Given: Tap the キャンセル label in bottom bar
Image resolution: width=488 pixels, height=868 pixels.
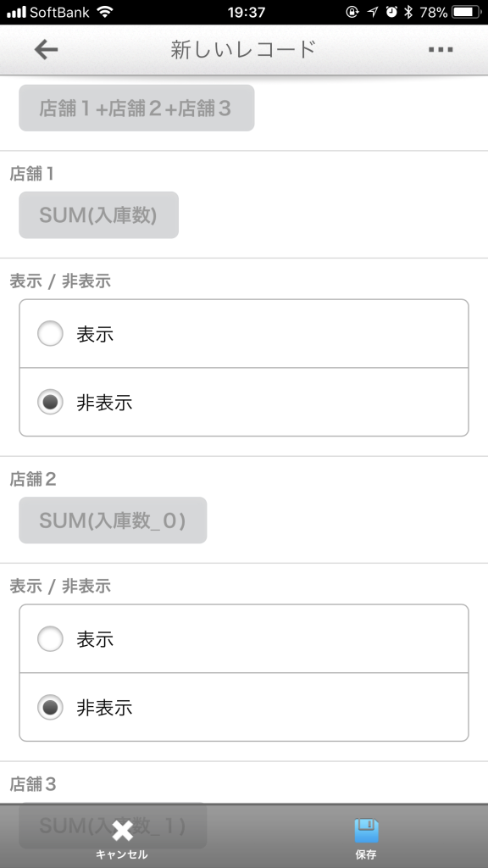Looking at the screenshot, I should (x=122, y=854).
